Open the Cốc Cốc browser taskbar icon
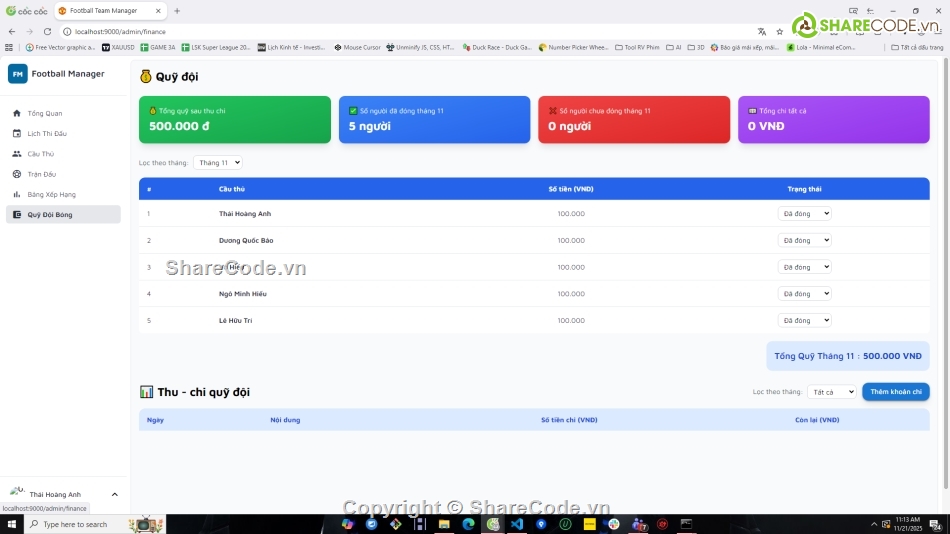The image size is (950, 534). 493,524
